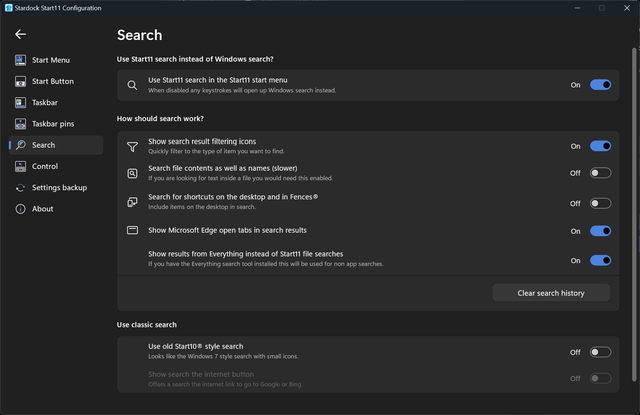Click the file contents search icon
Image resolution: width=640 pixels, height=415 pixels.
click(x=132, y=173)
